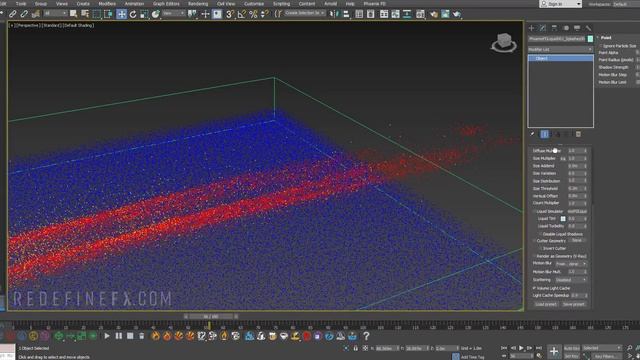Click the Cutter Geometry None button
640x360 pixels.
[577, 241]
